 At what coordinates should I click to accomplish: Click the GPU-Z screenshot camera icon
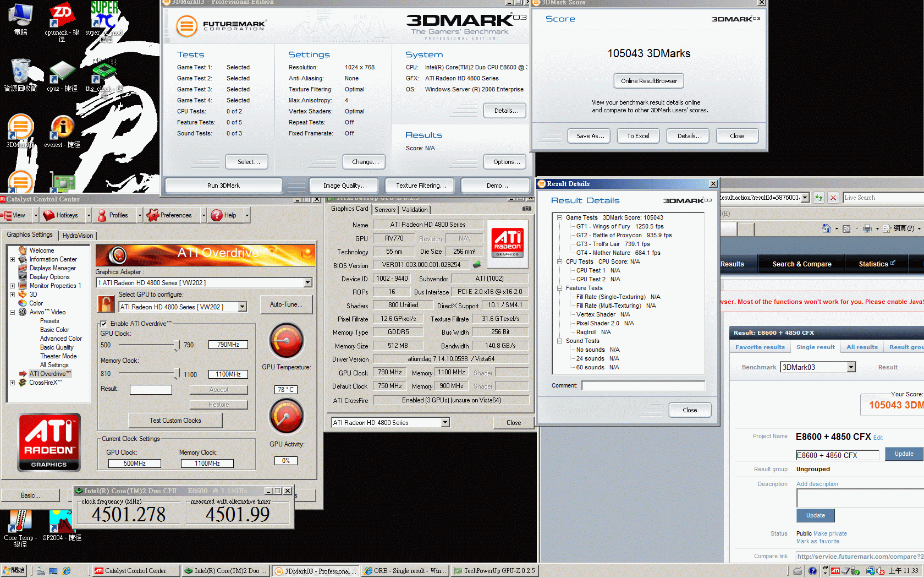click(x=527, y=209)
